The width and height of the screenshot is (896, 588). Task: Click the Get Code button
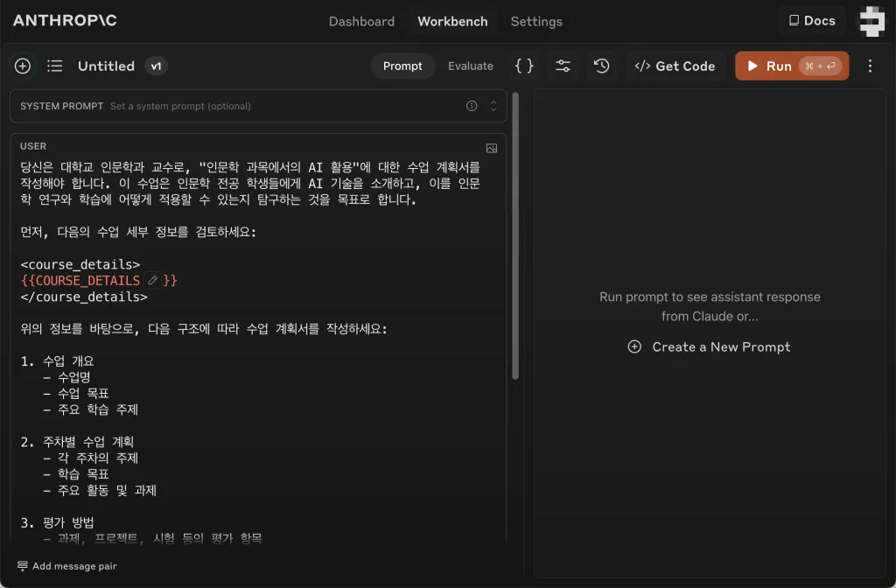pos(675,66)
